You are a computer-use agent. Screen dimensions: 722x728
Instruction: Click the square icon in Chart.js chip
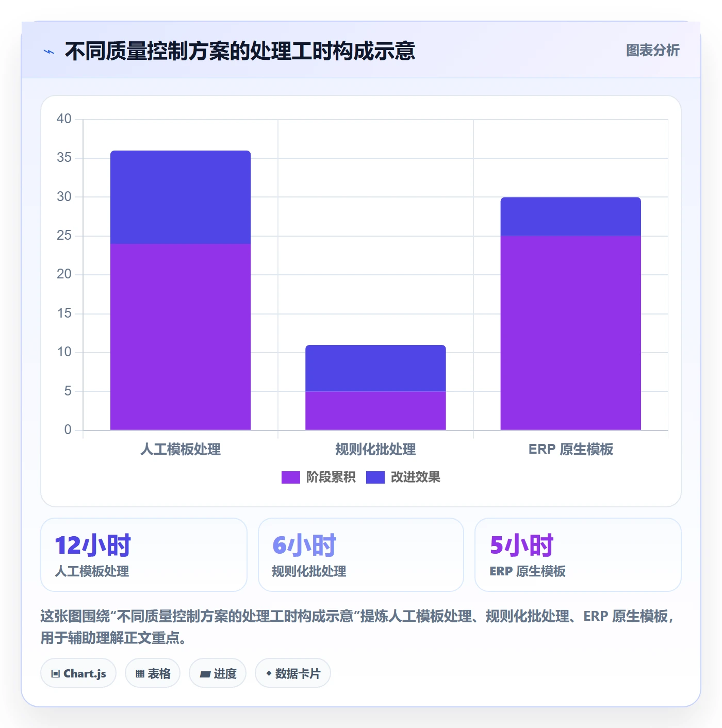pos(56,674)
